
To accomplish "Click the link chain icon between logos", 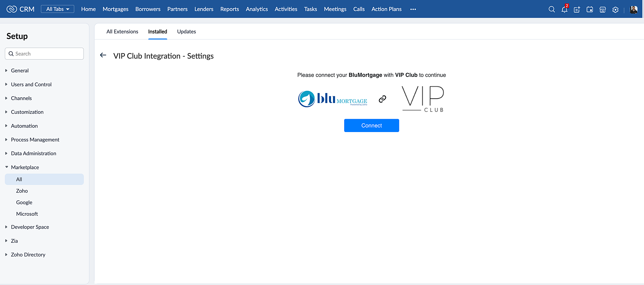I will [x=382, y=99].
